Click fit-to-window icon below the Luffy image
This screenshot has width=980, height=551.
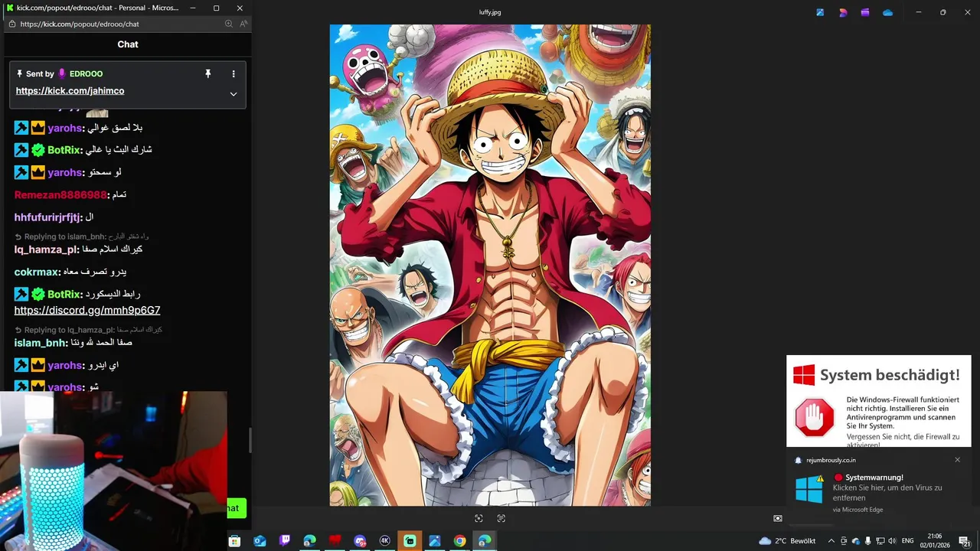pos(479,518)
